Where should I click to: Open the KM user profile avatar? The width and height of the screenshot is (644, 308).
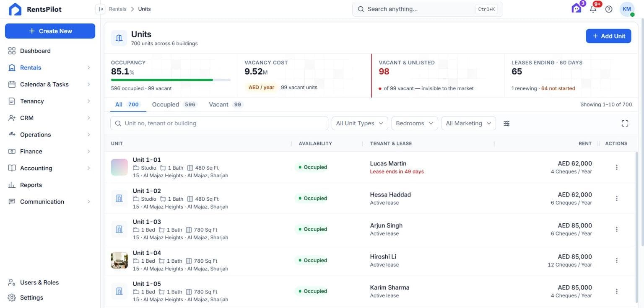click(627, 9)
